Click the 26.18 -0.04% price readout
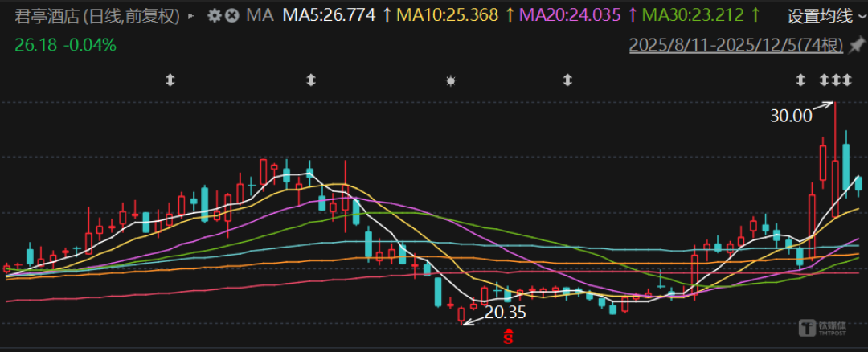Screen dimensions: 868x352 pyautogui.click(x=65, y=45)
